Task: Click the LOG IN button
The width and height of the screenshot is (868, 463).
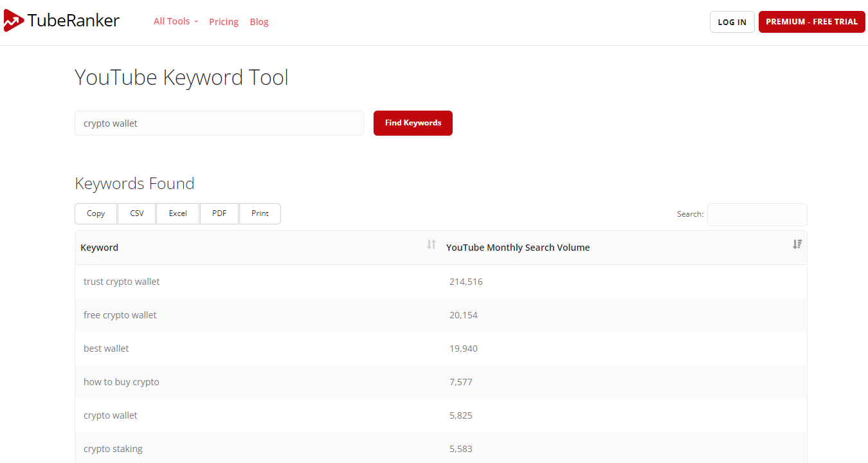Action: point(732,22)
